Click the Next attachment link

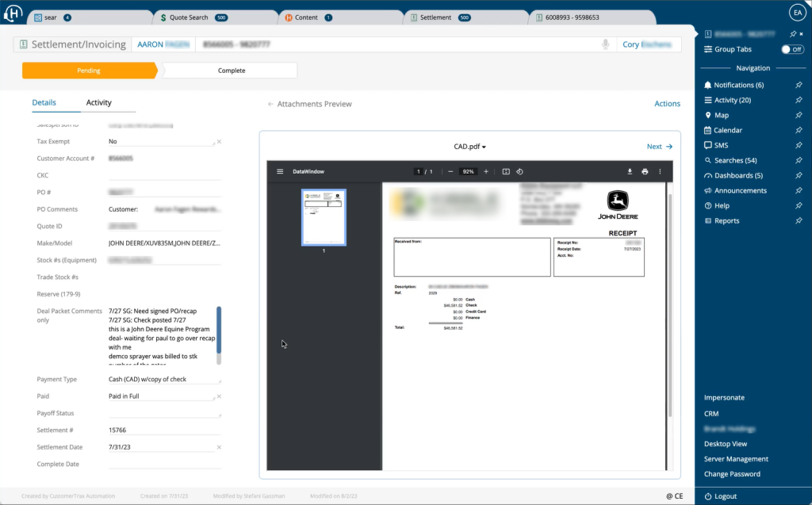tap(659, 147)
